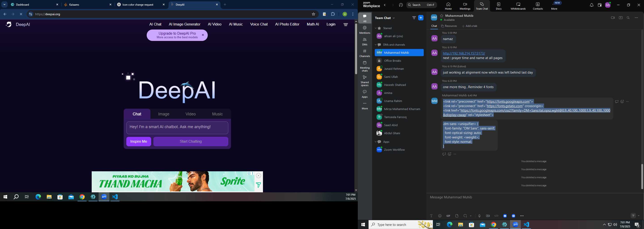Close Upgrade to DeepAI Pro banner

pos(203,35)
